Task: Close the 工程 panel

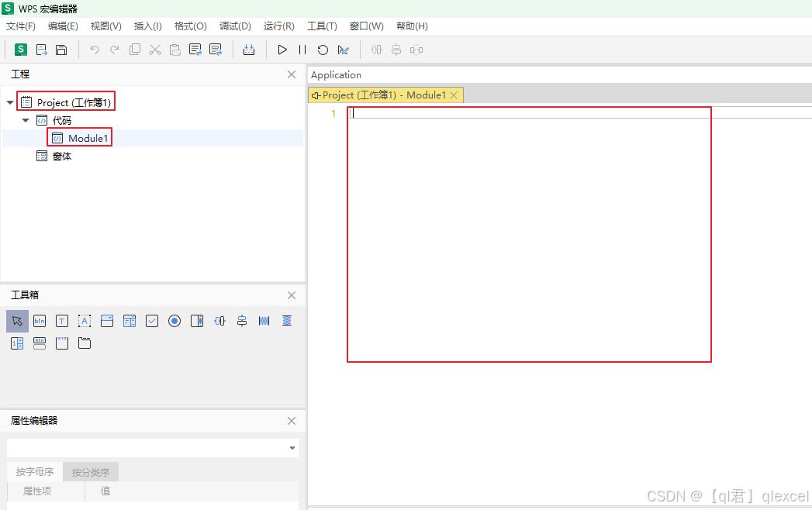Action: click(x=292, y=74)
